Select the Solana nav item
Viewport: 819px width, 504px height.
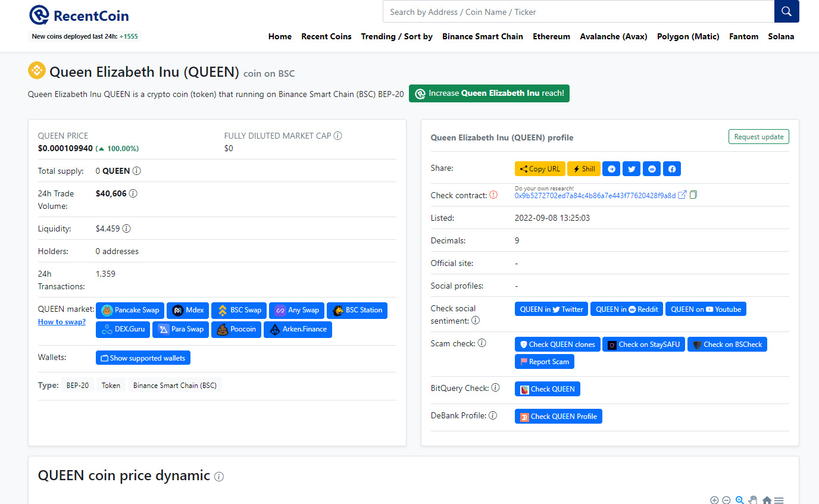pyautogui.click(x=781, y=36)
